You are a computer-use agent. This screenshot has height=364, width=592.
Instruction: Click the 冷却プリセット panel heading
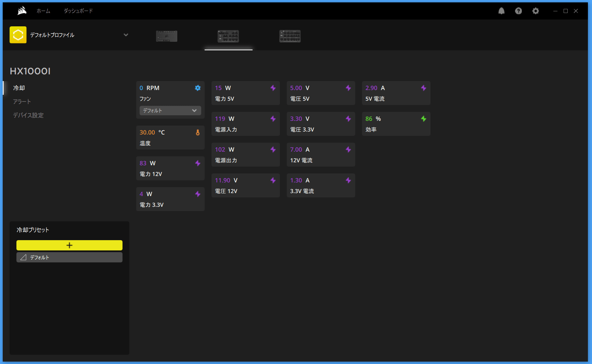pos(33,230)
